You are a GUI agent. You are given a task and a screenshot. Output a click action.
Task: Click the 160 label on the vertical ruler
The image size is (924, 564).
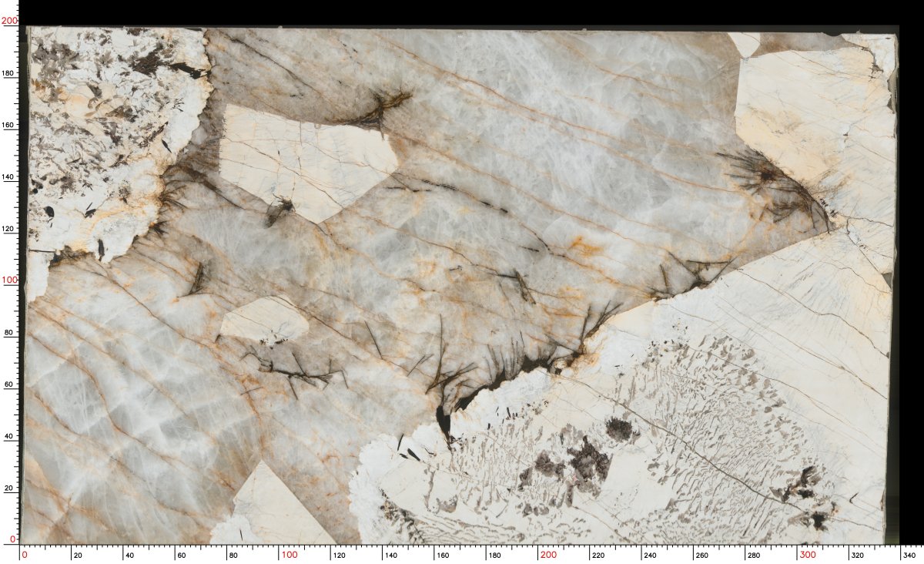8,125
